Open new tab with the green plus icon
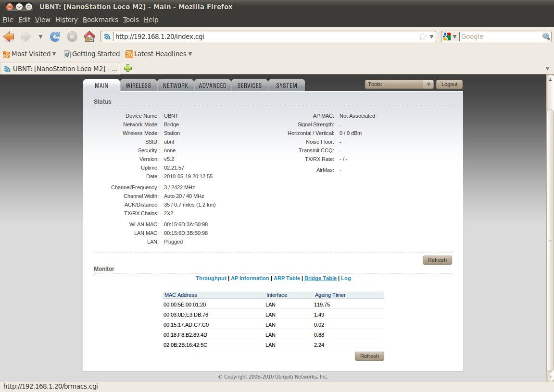Image resolution: width=554 pixels, height=392 pixels. (128, 68)
